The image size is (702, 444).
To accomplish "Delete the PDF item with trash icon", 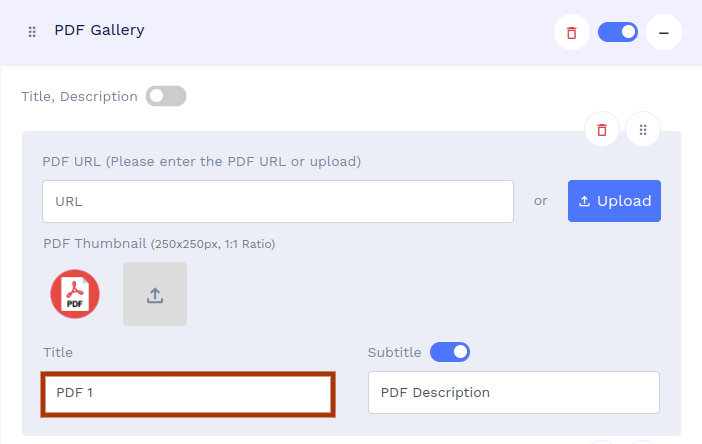I will pyautogui.click(x=602, y=129).
